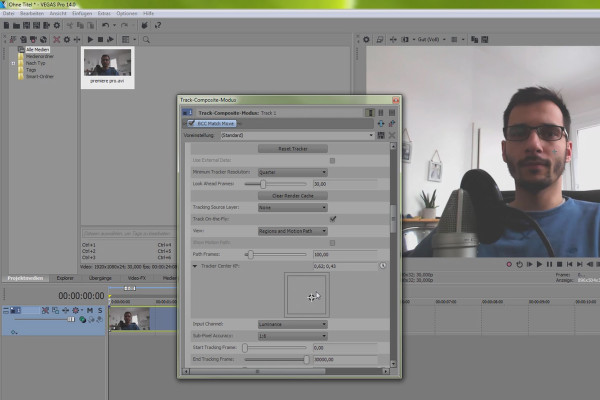
Task: Click the compositing mode icon on Track 1
Action: pos(83,320)
